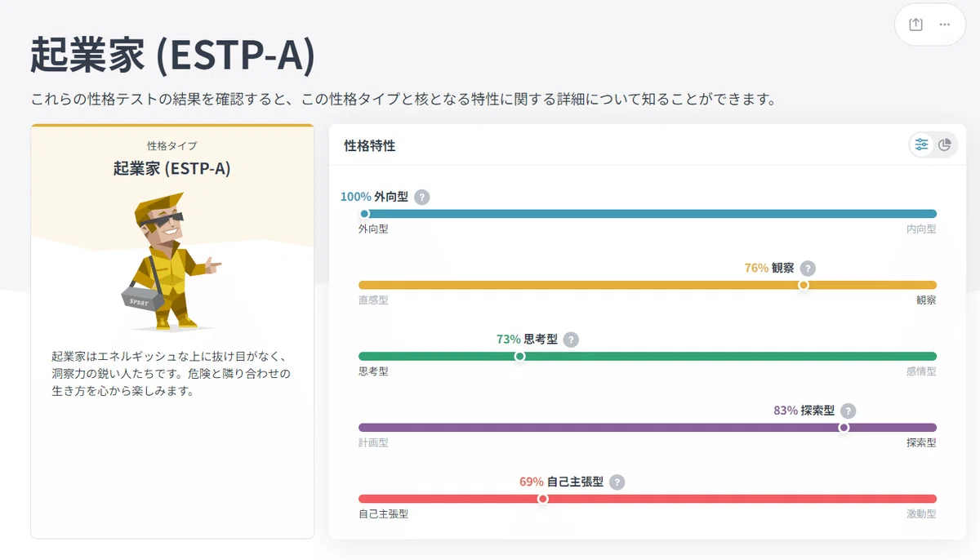This screenshot has height=560, width=980.
Task: Click the entrepreneur character illustration
Action: coord(170,261)
